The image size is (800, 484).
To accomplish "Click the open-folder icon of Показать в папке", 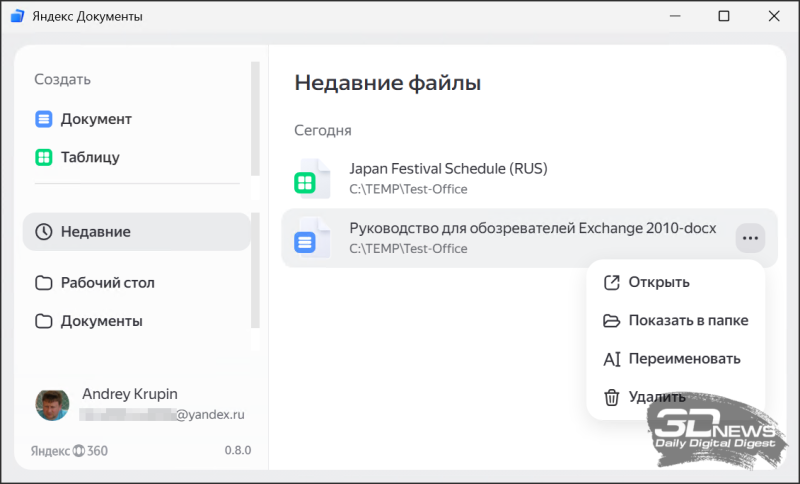I will tap(611, 321).
